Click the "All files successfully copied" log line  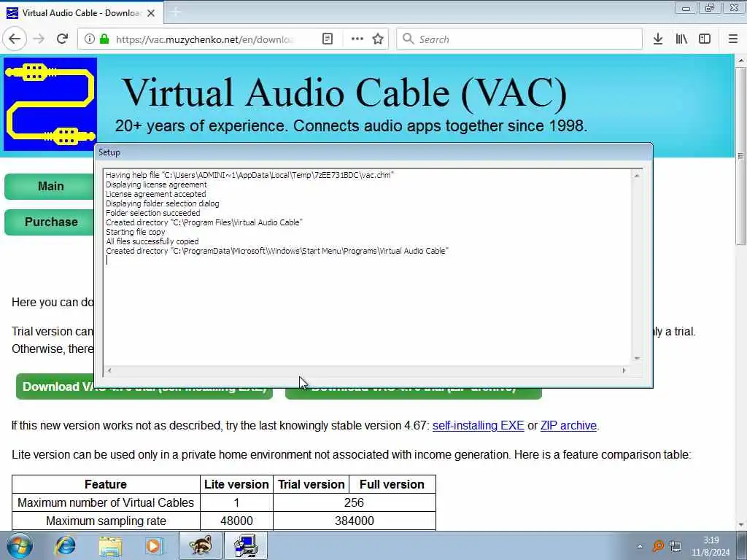[152, 241]
